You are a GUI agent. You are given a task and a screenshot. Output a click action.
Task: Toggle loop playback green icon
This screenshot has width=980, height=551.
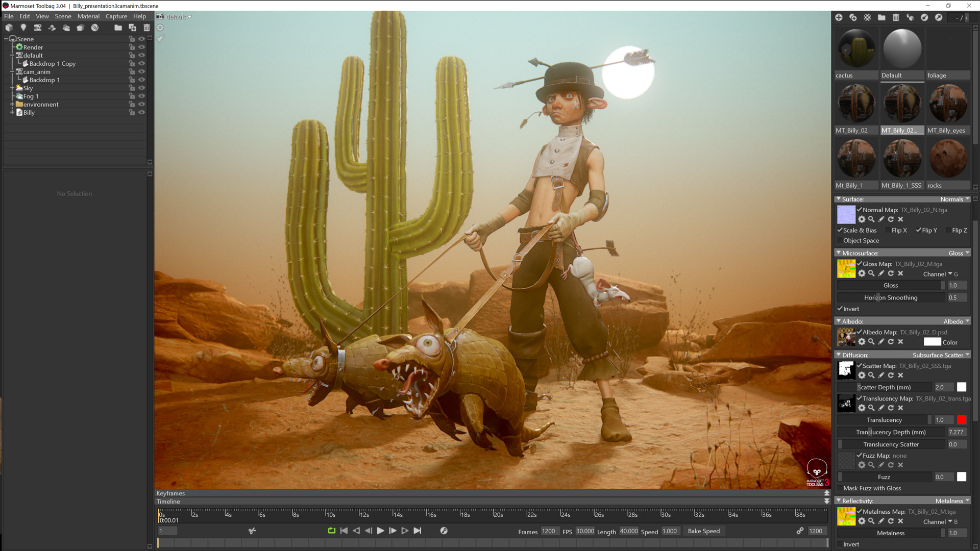[331, 531]
